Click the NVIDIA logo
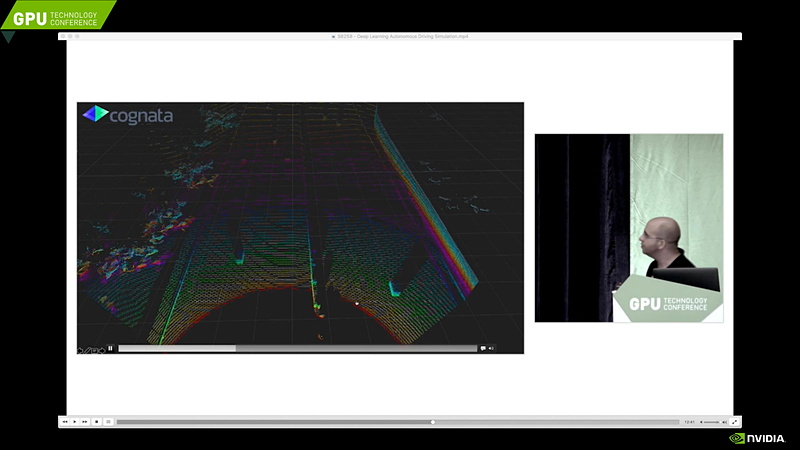The image size is (800, 450). (x=757, y=438)
